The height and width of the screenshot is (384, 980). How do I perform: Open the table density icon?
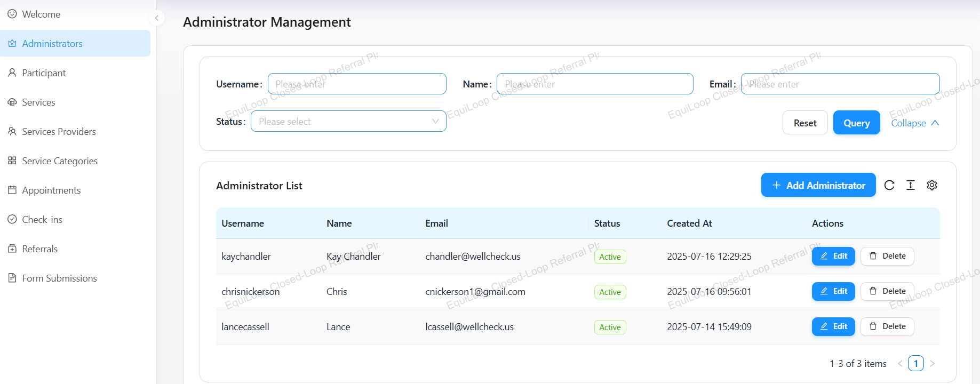(910, 185)
